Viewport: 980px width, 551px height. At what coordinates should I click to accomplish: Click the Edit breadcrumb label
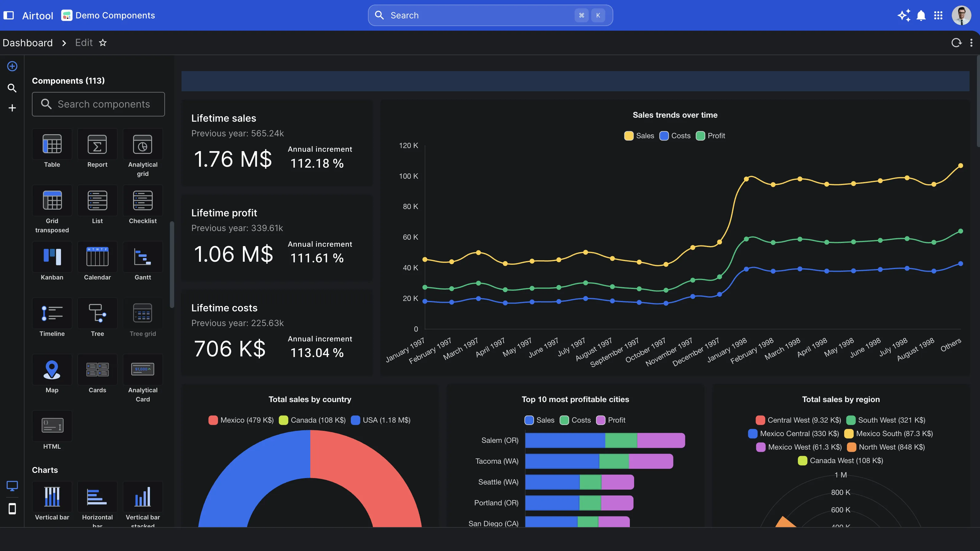[x=84, y=43]
